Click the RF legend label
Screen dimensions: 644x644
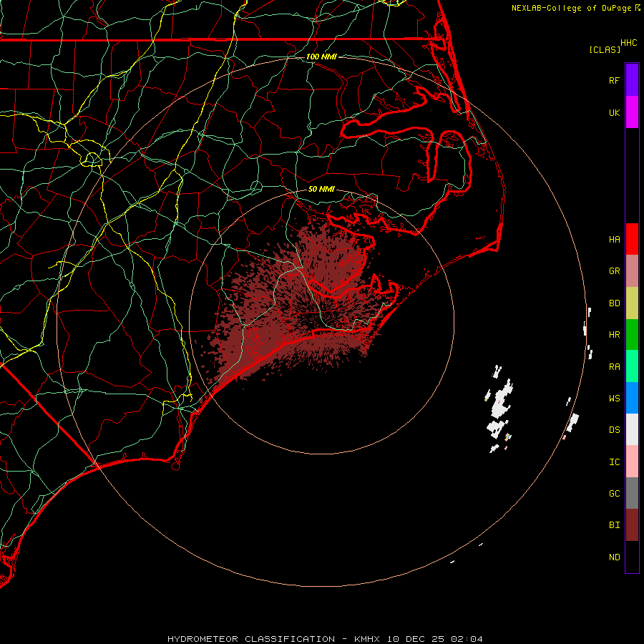click(614, 80)
